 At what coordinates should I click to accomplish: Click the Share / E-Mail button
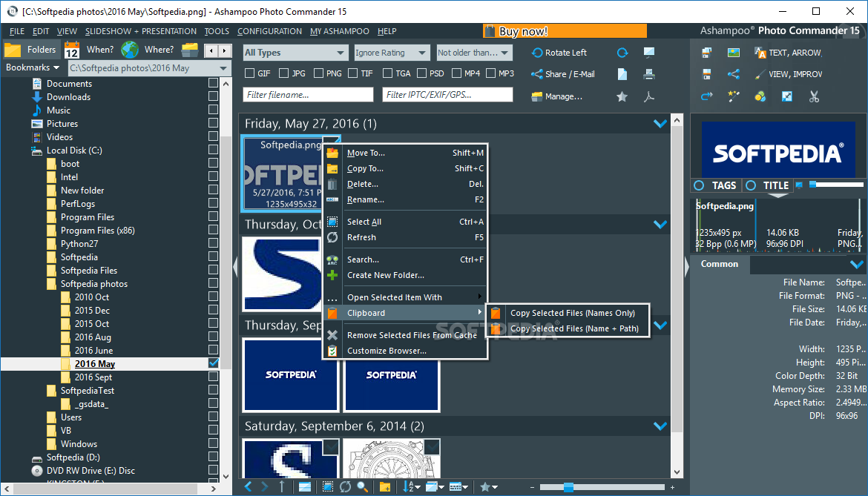pos(563,74)
